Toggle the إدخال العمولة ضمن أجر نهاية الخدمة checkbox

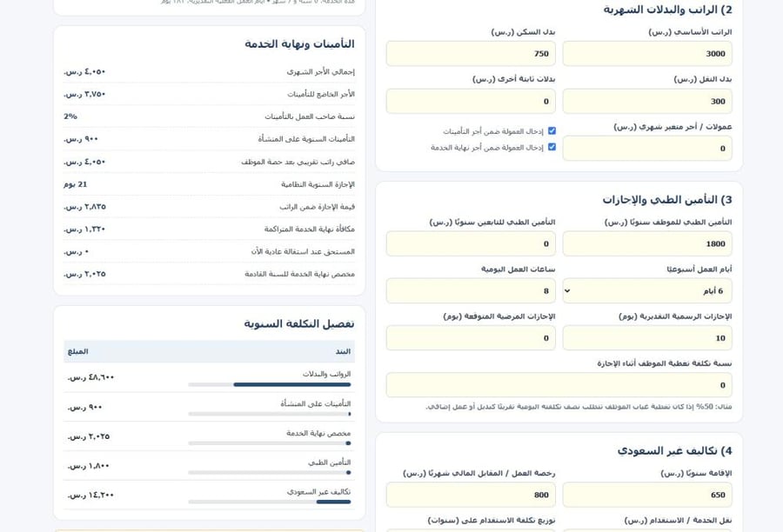552,147
